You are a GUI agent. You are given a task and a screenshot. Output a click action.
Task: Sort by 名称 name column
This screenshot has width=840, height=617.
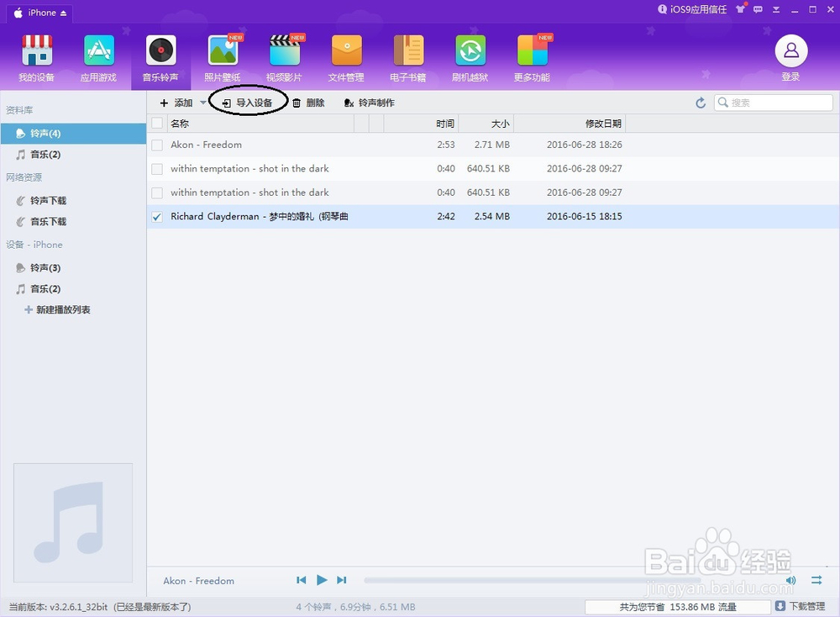click(x=261, y=124)
